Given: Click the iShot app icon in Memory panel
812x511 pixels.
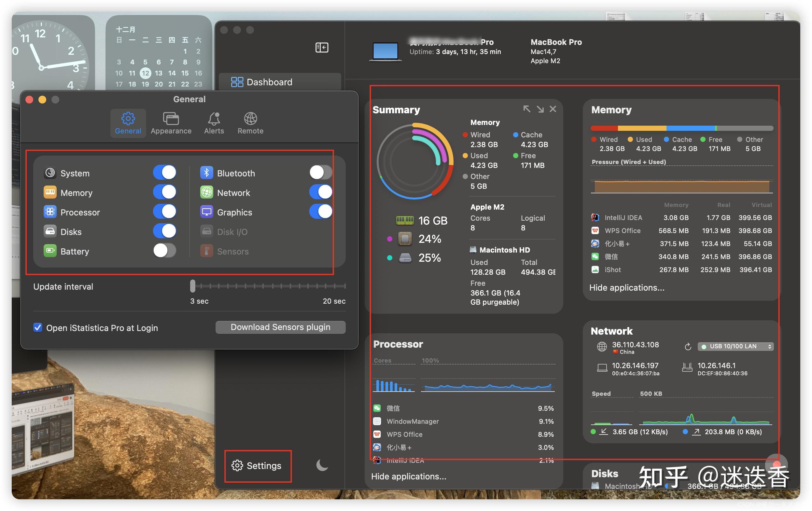Looking at the screenshot, I should [x=595, y=269].
